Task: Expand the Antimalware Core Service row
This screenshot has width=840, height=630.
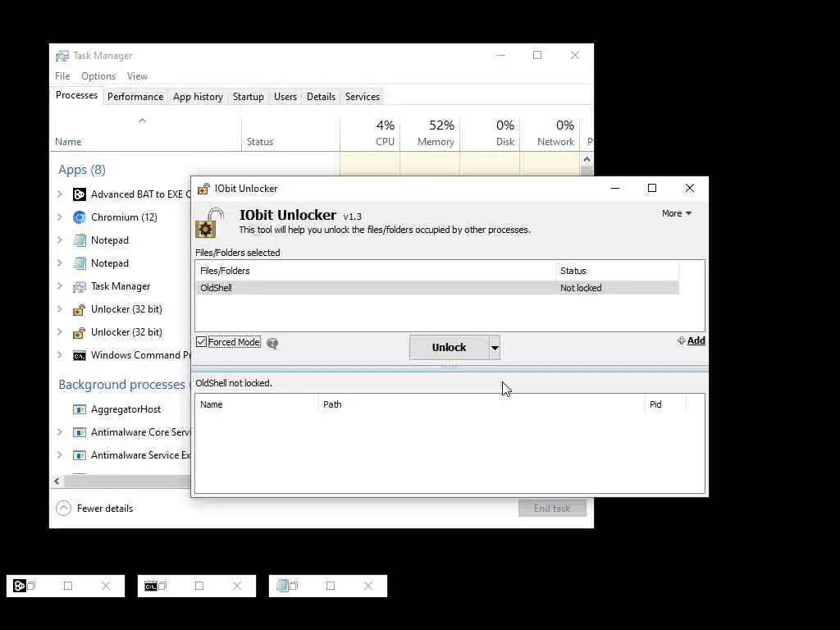Action: pos(60,431)
